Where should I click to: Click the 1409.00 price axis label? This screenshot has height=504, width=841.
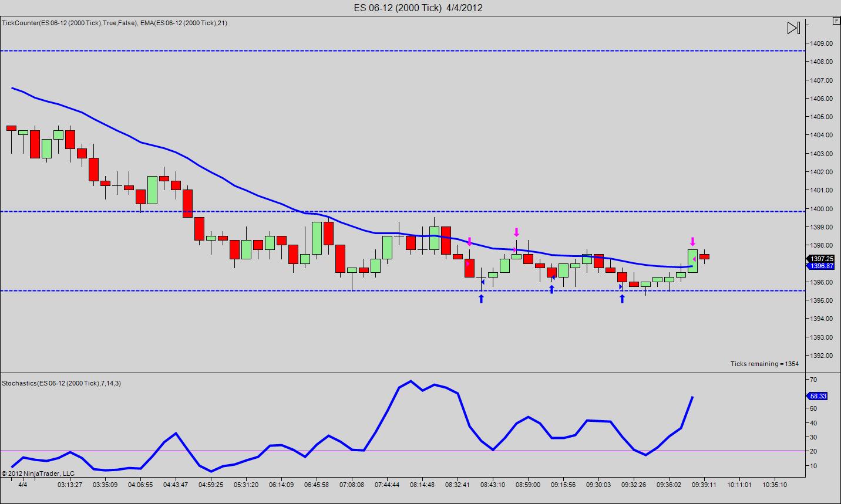(x=821, y=43)
